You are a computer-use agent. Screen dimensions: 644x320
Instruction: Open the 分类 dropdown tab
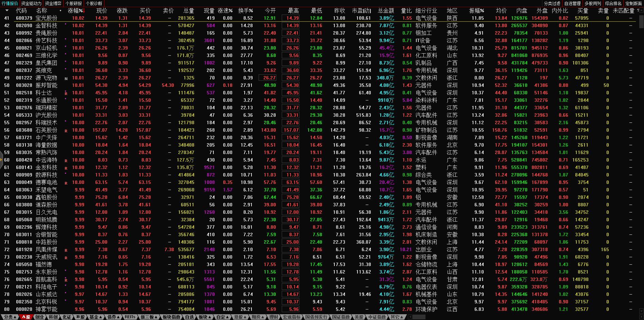(x=10, y=317)
